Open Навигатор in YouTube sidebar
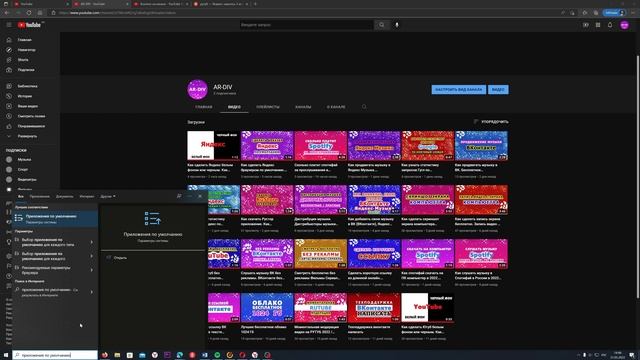This screenshot has height=360, width=640. click(27, 50)
